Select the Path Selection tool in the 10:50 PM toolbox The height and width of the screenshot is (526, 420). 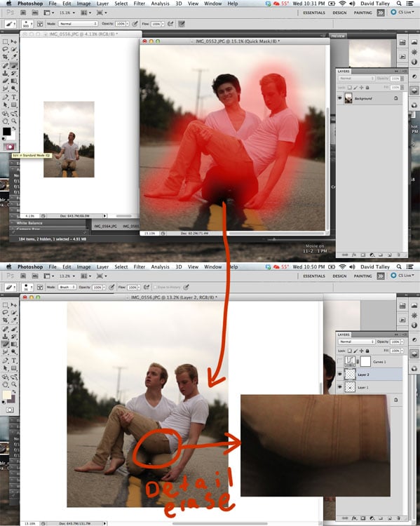click(x=6, y=368)
